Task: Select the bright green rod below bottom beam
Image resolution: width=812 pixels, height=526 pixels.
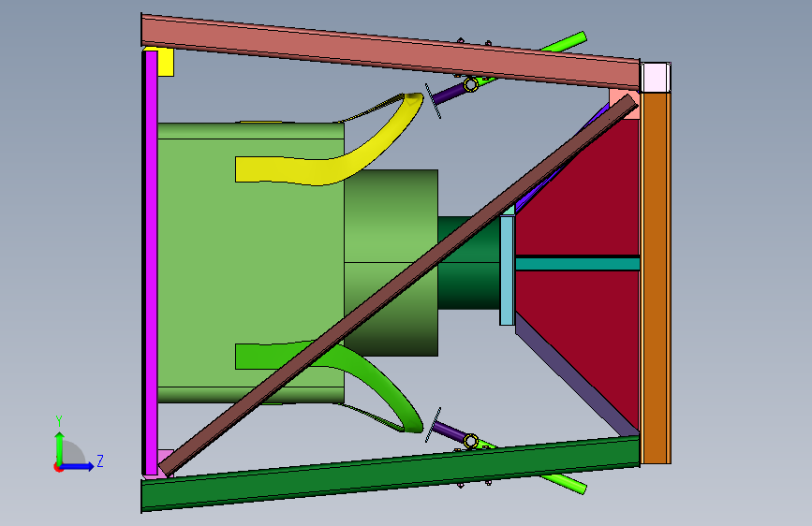Action: point(564,483)
